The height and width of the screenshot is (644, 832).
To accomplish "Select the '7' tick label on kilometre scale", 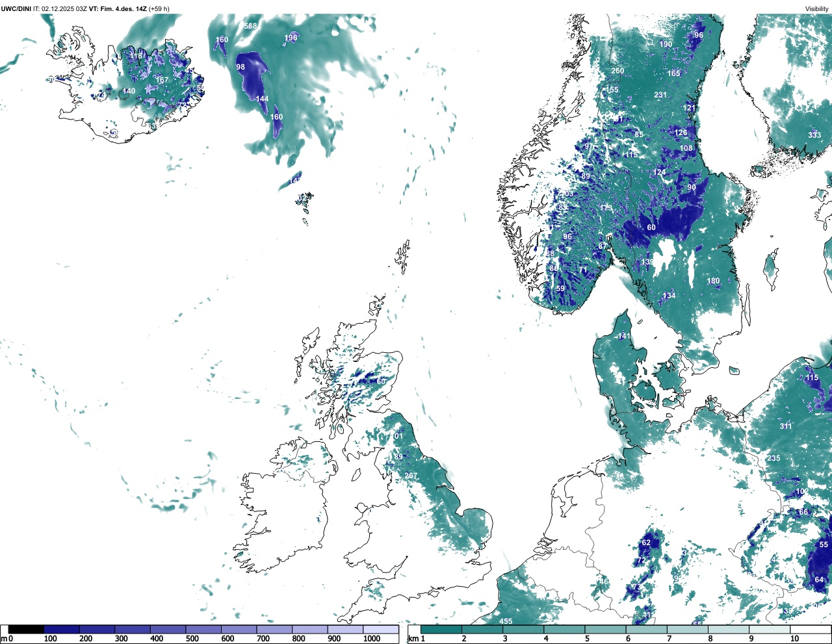I will 669,639.
